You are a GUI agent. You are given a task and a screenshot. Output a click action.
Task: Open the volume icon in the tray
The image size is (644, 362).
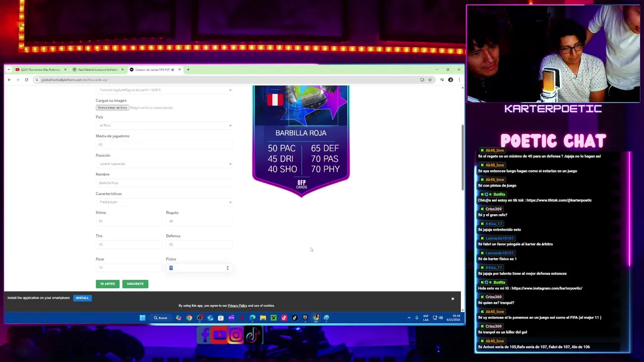pyautogui.click(x=441, y=318)
